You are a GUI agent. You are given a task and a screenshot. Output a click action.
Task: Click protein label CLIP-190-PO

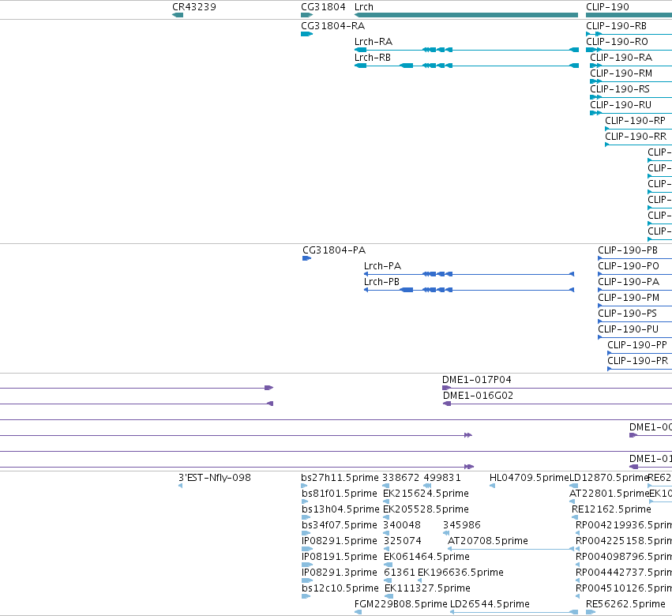[x=629, y=266]
